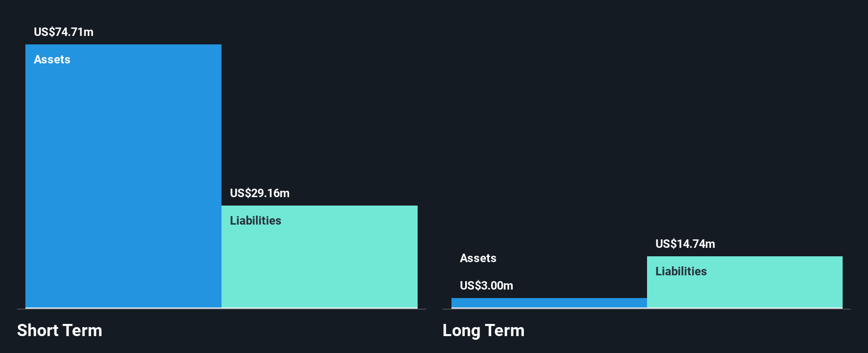Click the Long Term chart baseline axis
The height and width of the screenshot is (353, 868).
coord(647,309)
